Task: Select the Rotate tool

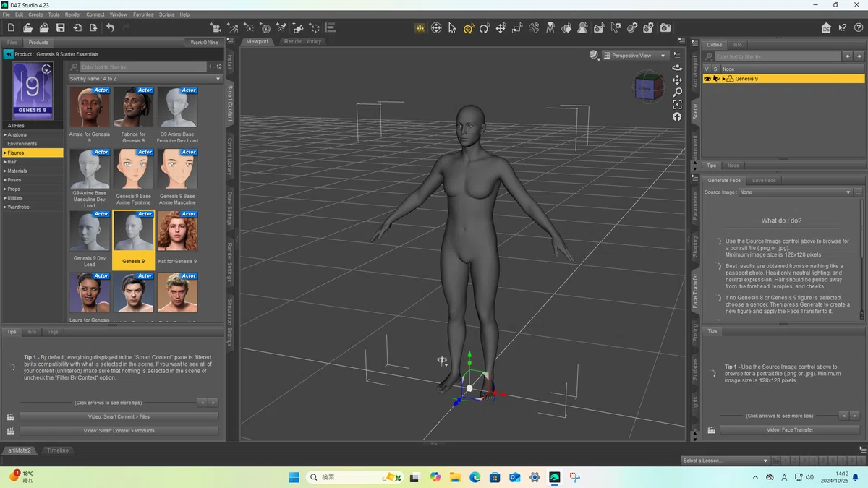Action: click(x=485, y=28)
